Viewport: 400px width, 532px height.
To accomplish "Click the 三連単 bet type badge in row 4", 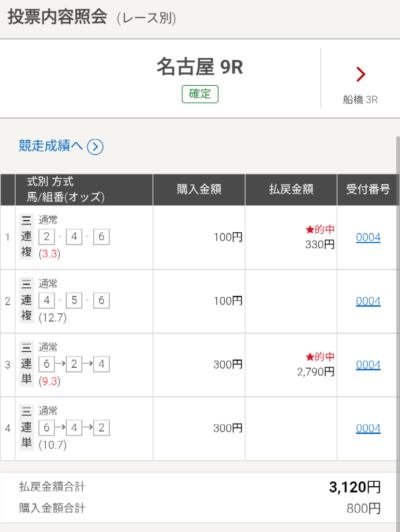I will (27, 428).
